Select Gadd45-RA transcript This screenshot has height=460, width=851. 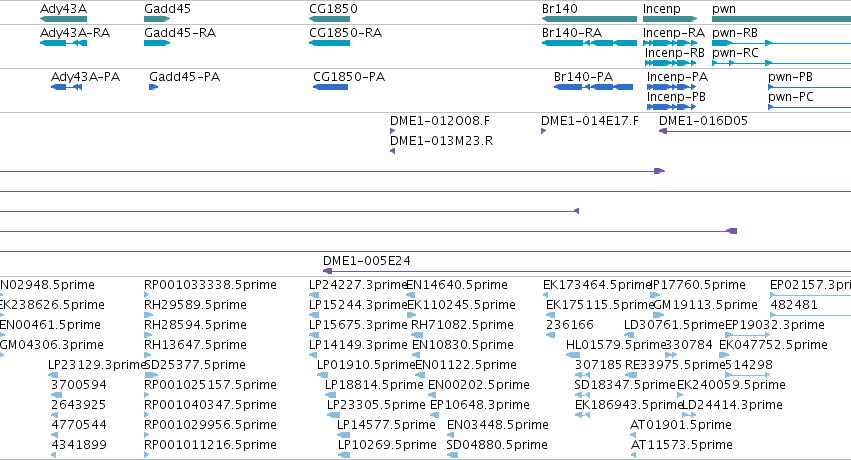180,33
